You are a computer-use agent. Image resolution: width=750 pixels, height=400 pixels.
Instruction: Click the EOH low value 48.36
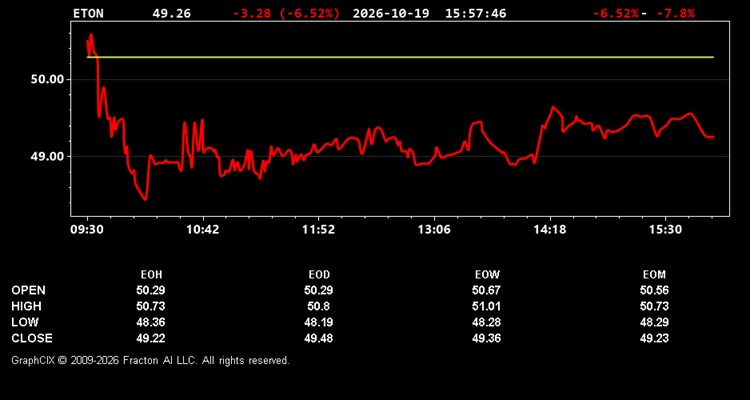coord(151,322)
